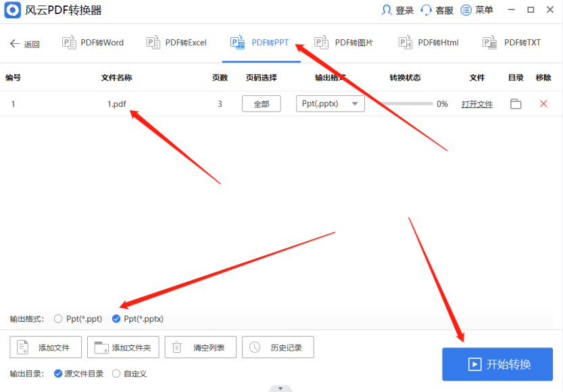The image size is (563, 392).
Task: Click the PDF转PPT document icon
Action: 237,43
